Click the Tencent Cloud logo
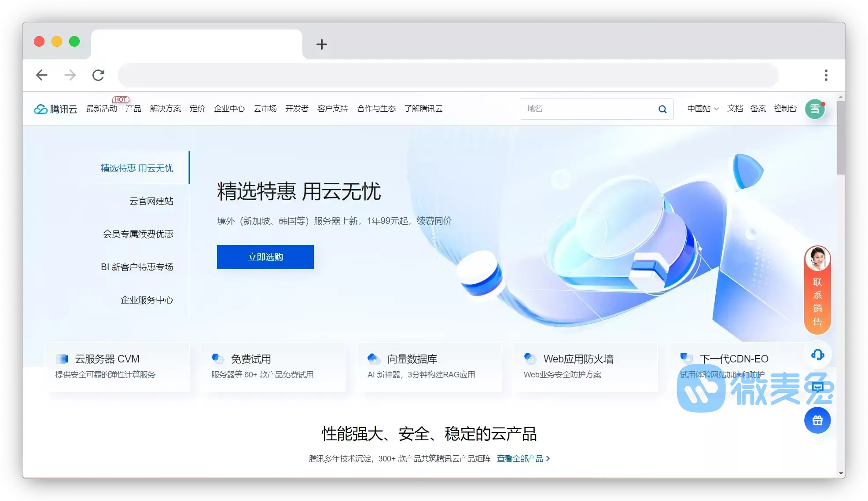868x501 pixels. 55,109
